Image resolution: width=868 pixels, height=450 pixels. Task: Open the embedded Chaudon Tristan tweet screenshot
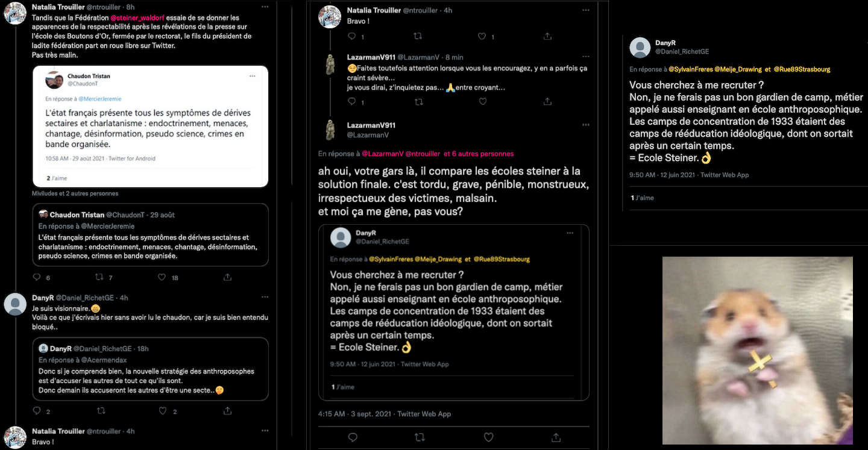[150, 127]
